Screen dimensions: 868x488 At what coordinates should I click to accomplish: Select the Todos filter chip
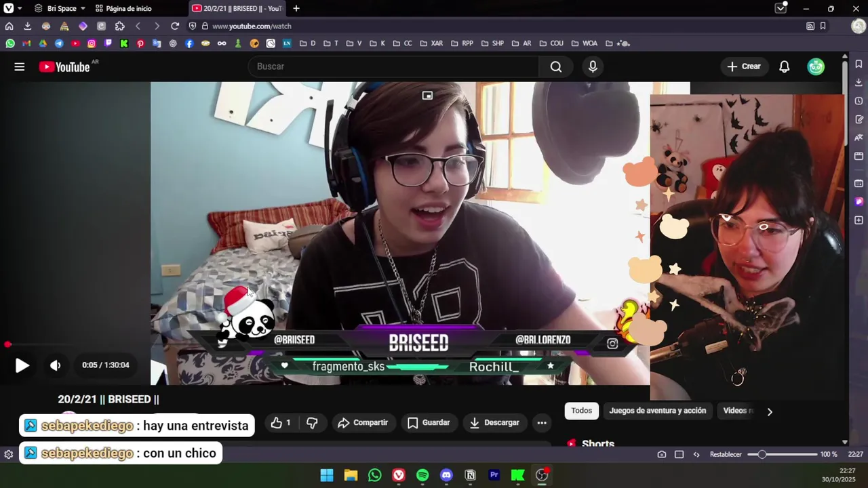(x=582, y=411)
